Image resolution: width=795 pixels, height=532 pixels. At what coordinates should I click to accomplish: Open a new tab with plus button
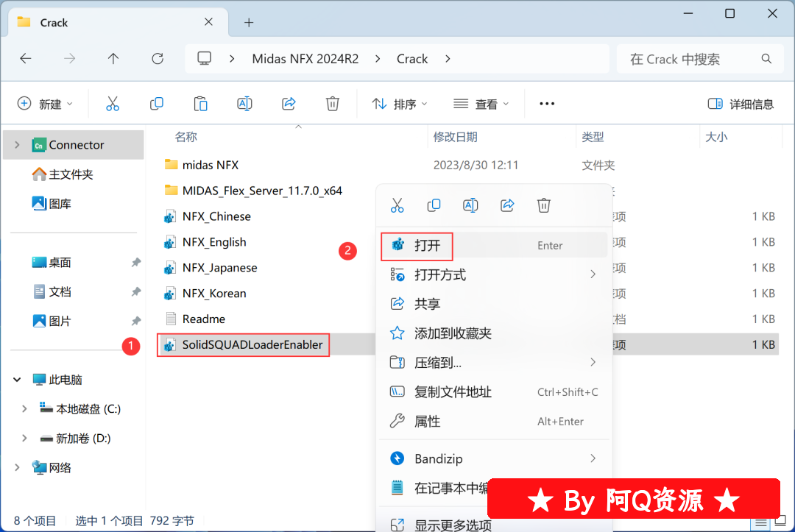tap(249, 22)
